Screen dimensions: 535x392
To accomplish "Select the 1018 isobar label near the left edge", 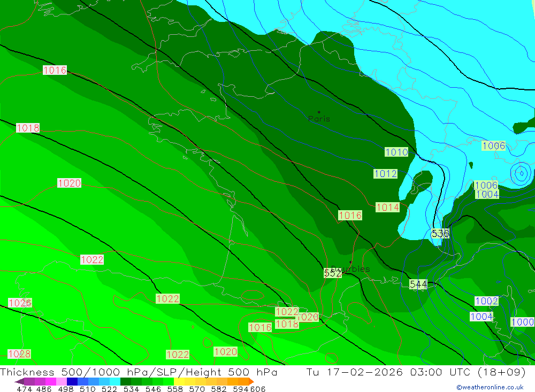I will point(28,128).
